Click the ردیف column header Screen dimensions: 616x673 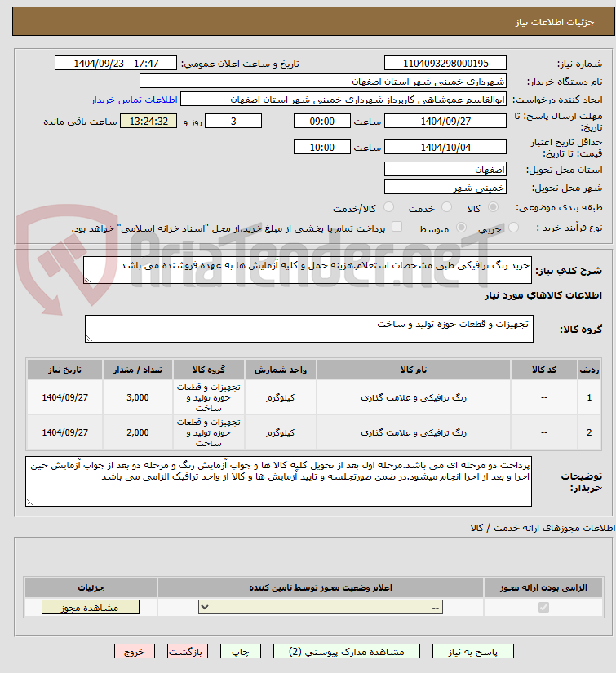pyautogui.click(x=589, y=370)
